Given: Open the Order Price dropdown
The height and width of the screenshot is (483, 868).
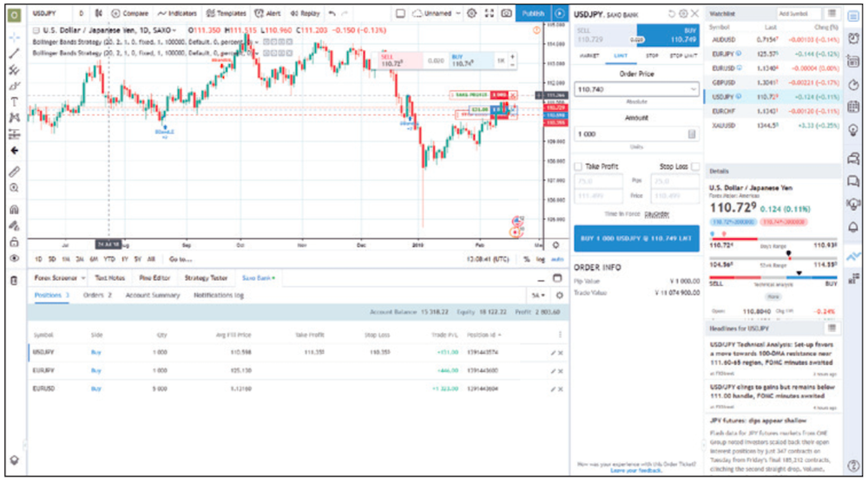Looking at the screenshot, I should [x=694, y=89].
